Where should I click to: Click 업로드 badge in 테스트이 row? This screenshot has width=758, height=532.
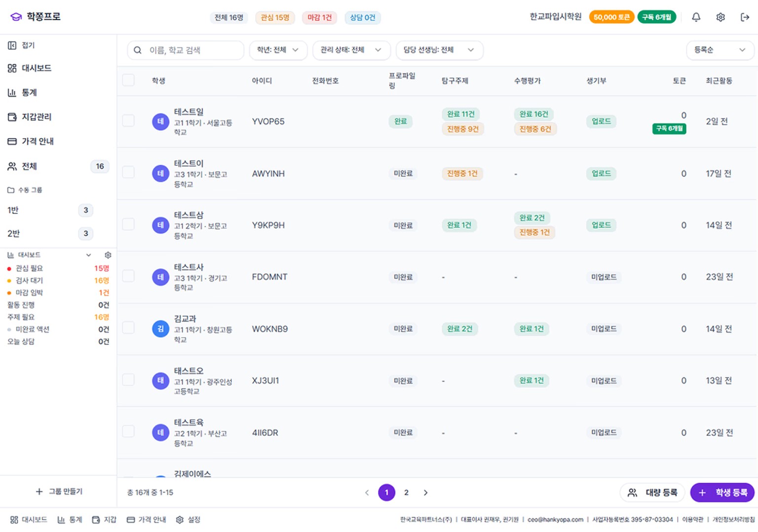pyautogui.click(x=601, y=174)
